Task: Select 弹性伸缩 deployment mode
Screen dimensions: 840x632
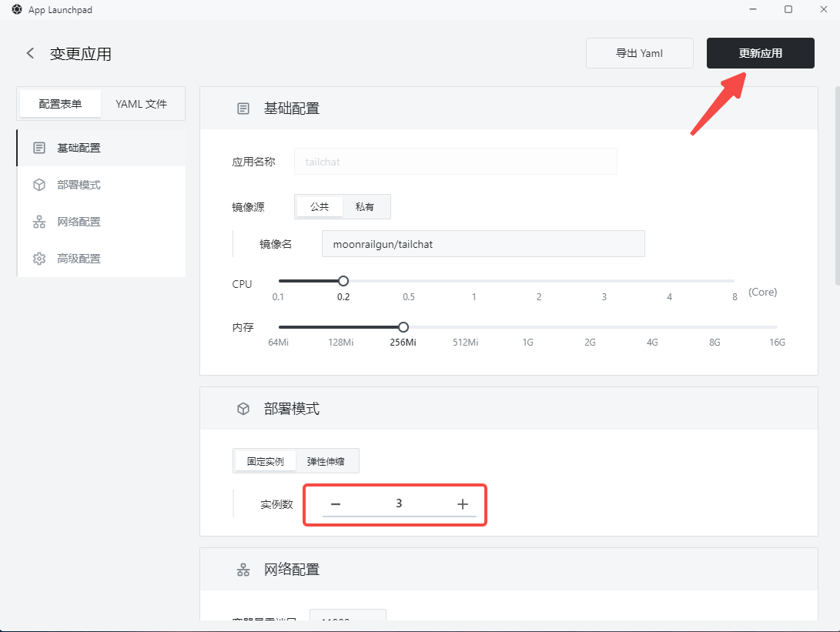Action: click(326, 461)
